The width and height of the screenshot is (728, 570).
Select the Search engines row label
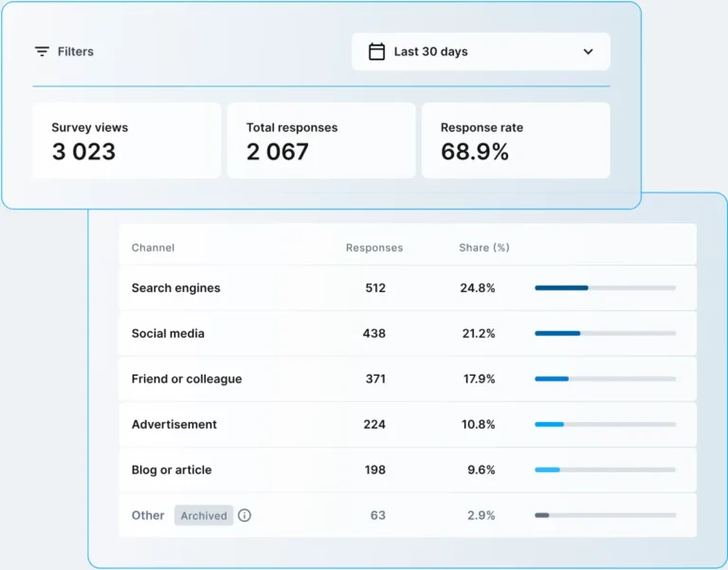click(176, 288)
